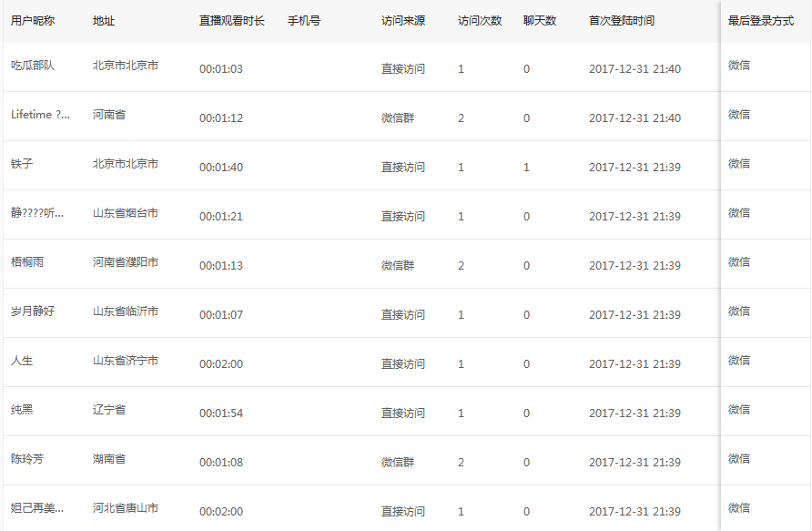Click watch duration 00:01:40
The height and width of the screenshot is (531, 812).
click(221, 168)
